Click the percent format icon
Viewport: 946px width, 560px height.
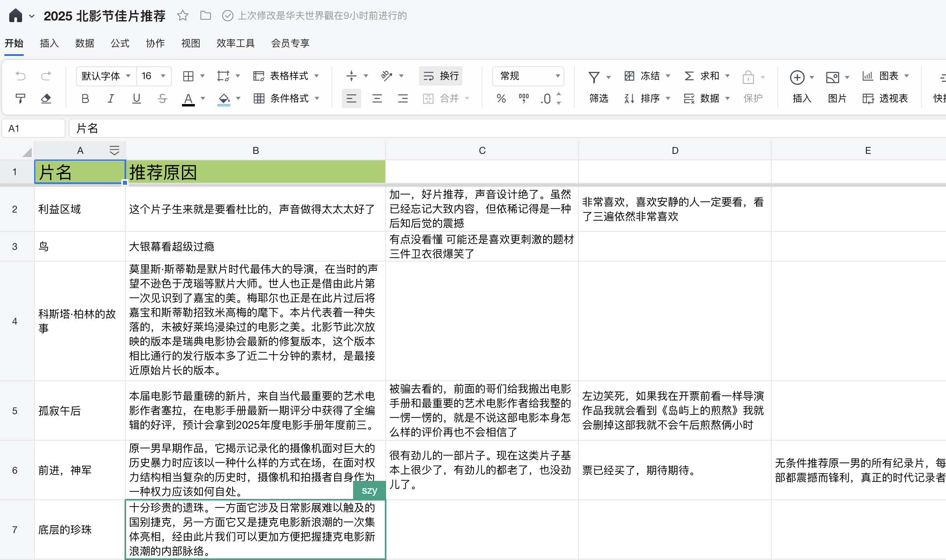(501, 98)
